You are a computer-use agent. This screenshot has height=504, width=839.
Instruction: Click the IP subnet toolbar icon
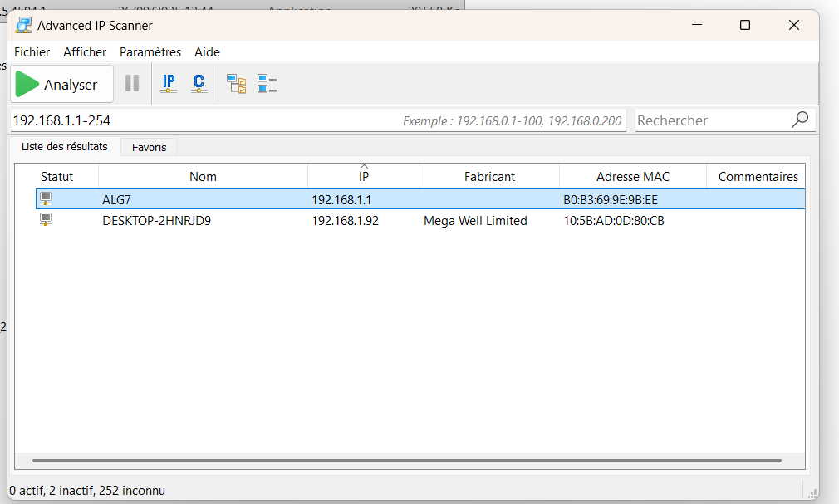[169, 84]
